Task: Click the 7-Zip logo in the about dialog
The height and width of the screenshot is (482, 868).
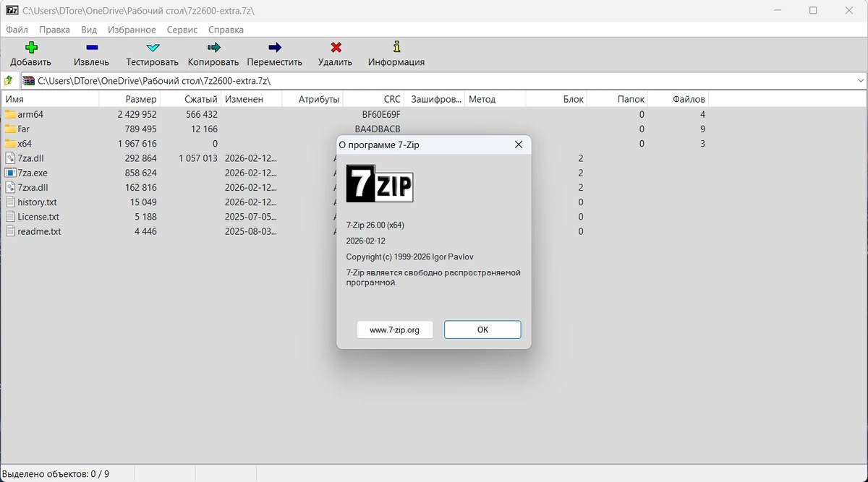Action: tap(379, 184)
